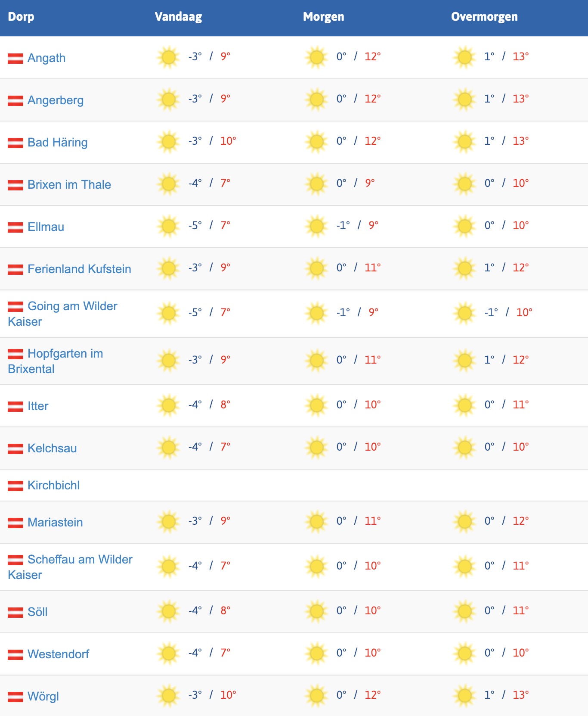Click the Vandaag column header
The height and width of the screenshot is (716, 588).
click(x=178, y=17)
